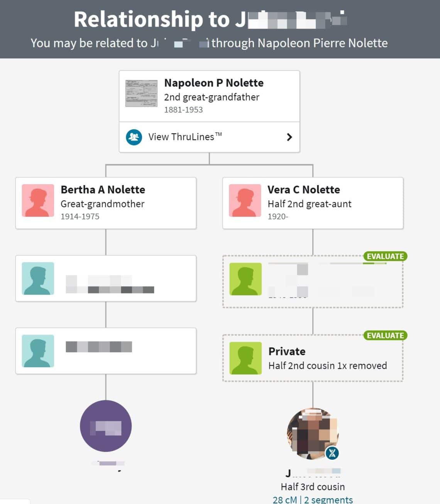
Task: Select the Private Half 2nd cousin card
Action: 313,358
